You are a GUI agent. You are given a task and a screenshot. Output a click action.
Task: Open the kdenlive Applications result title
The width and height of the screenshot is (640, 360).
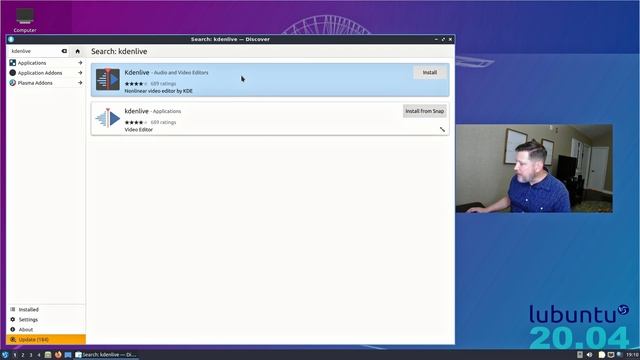(x=136, y=111)
